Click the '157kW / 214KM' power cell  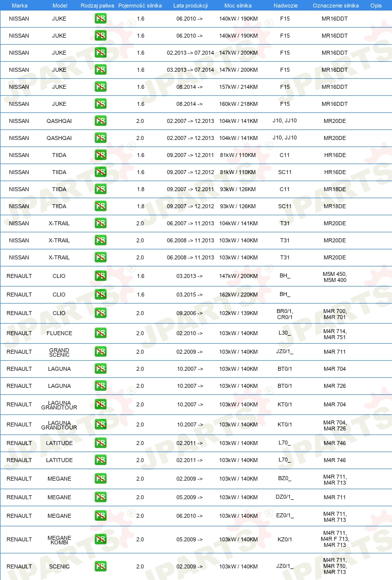[238, 87]
